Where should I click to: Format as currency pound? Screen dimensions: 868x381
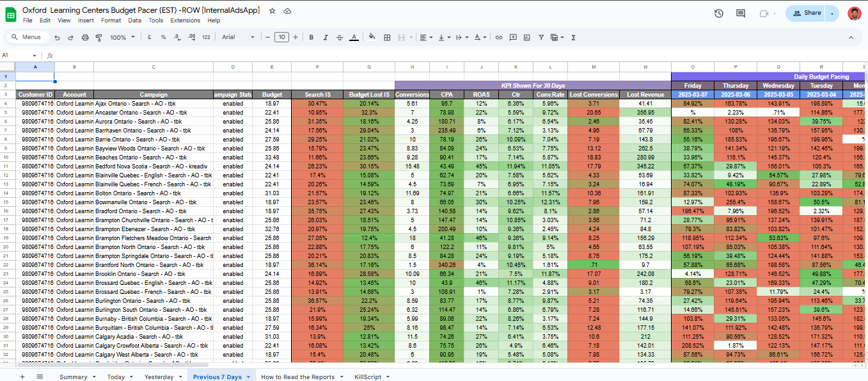[149, 38]
